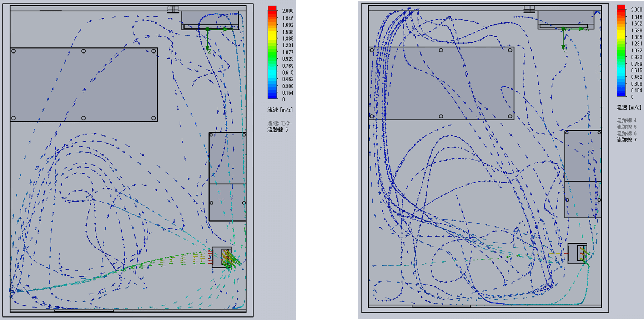Click the 0 minimum value on the right legend
Screen dimensions: 644x320
[x=632, y=97]
